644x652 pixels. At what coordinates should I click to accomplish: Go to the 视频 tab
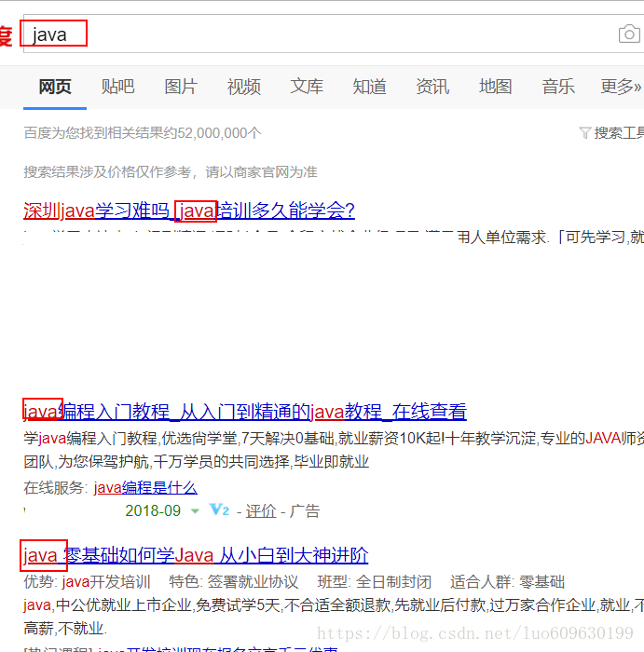[x=244, y=87]
